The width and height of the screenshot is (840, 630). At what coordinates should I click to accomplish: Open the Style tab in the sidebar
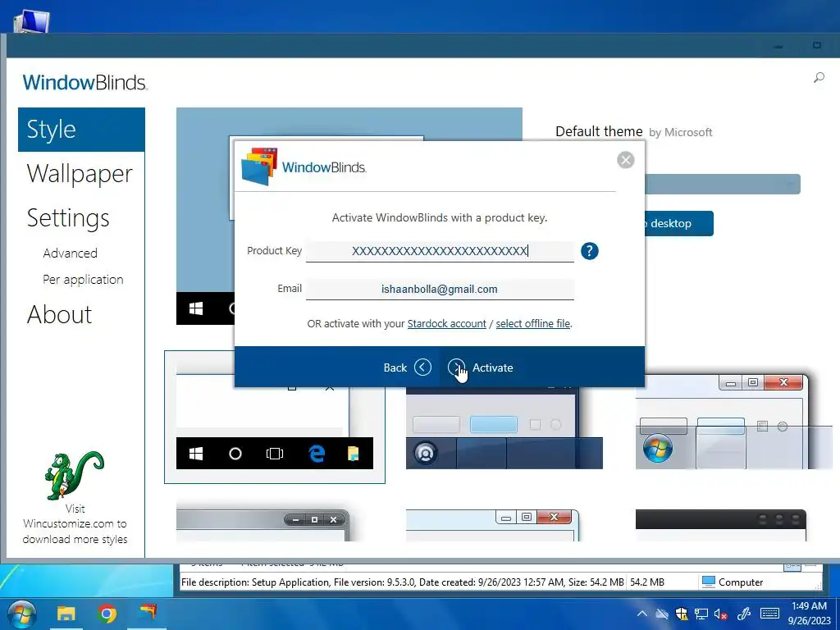click(81, 130)
